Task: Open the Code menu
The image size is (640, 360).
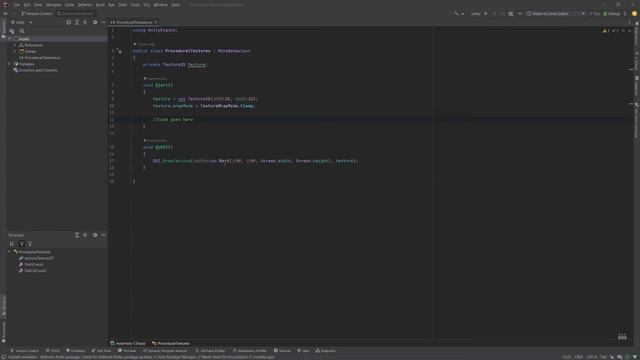Action: [70, 5]
